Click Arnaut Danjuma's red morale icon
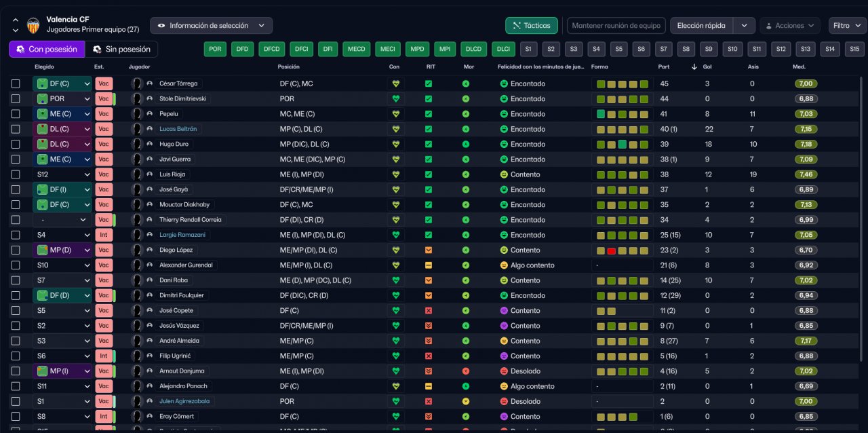Screen dimensions: 868x433 coord(466,371)
